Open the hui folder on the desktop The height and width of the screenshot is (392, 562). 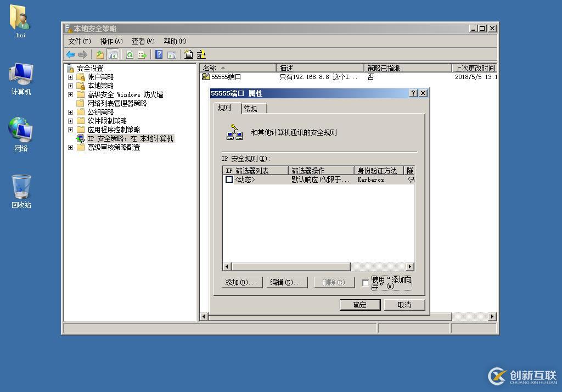20,21
